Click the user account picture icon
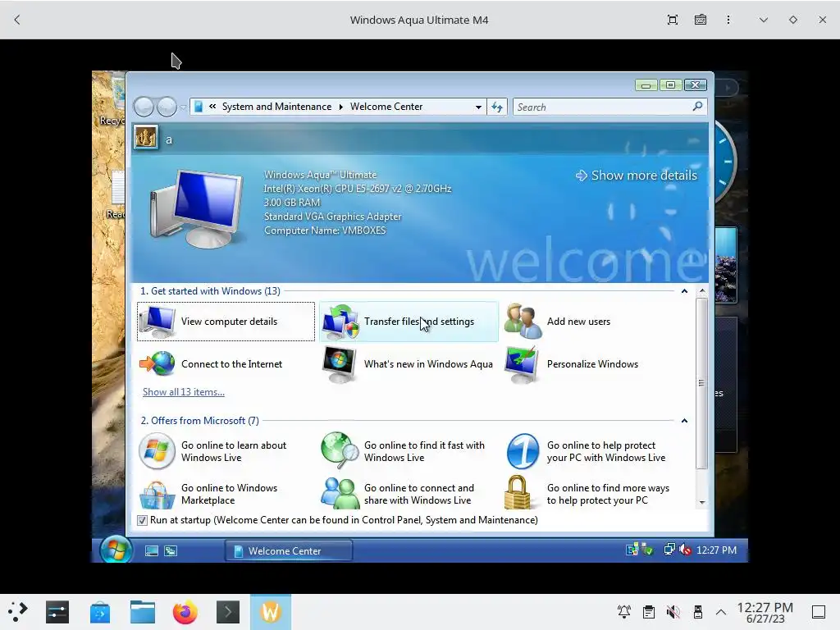Image resolution: width=840 pixels, height=630 pixels. coord(146,138)
